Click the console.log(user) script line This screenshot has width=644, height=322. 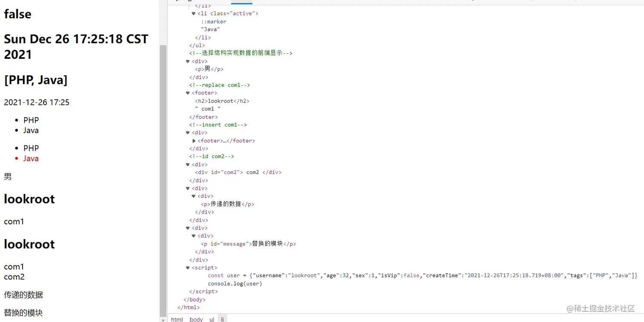(235, 284)
